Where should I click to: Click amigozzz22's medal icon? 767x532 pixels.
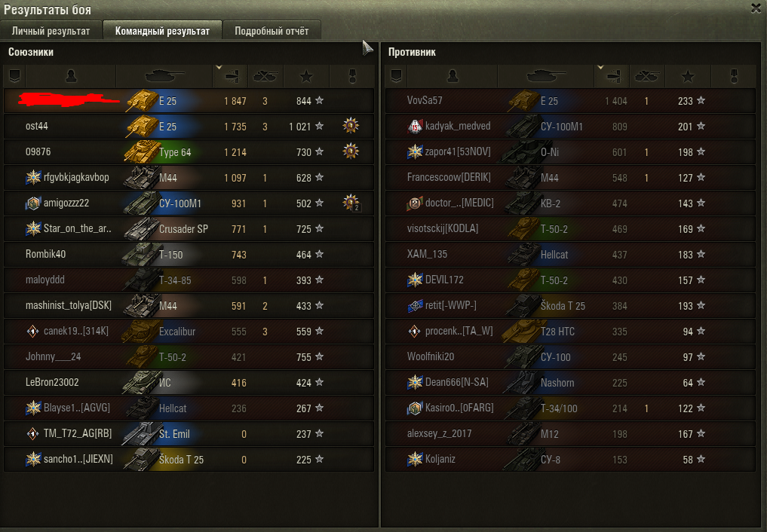pyautogui.click(x=351, y=203)
